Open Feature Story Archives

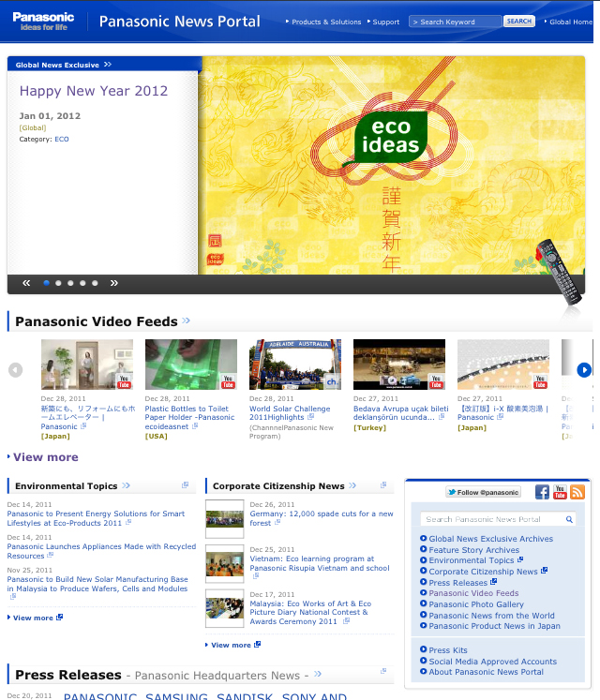click(x=474, y=550)
